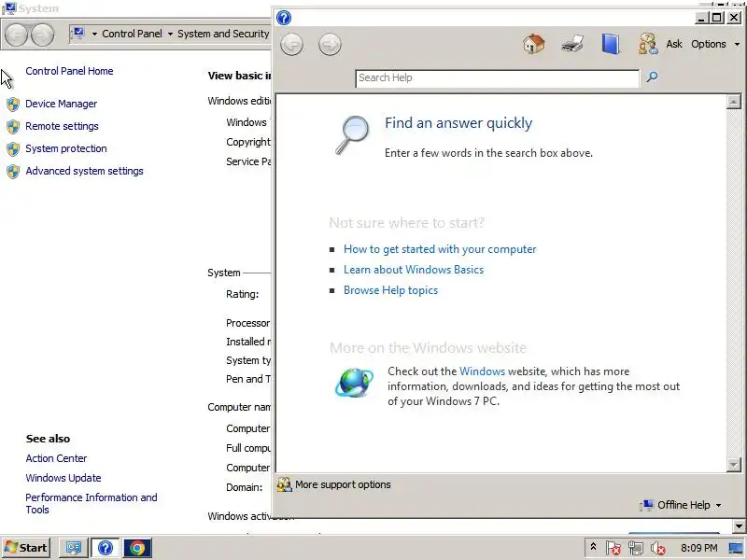Click the shield icon beside Device Manager
747x560 pixels.
(13, 105)
